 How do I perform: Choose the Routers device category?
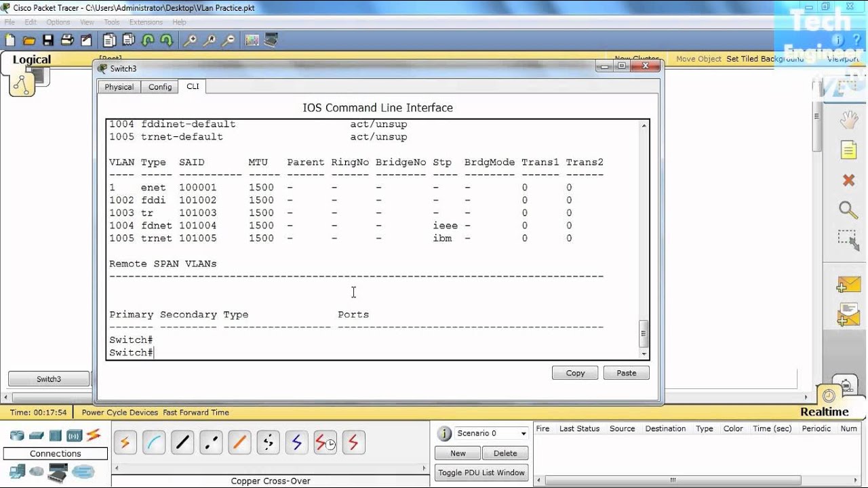17,435
